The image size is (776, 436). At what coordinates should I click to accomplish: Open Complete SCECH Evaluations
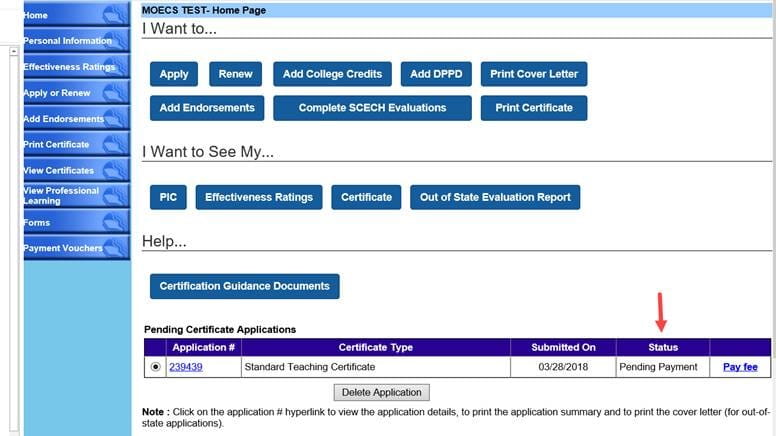[x=372, y=108]
